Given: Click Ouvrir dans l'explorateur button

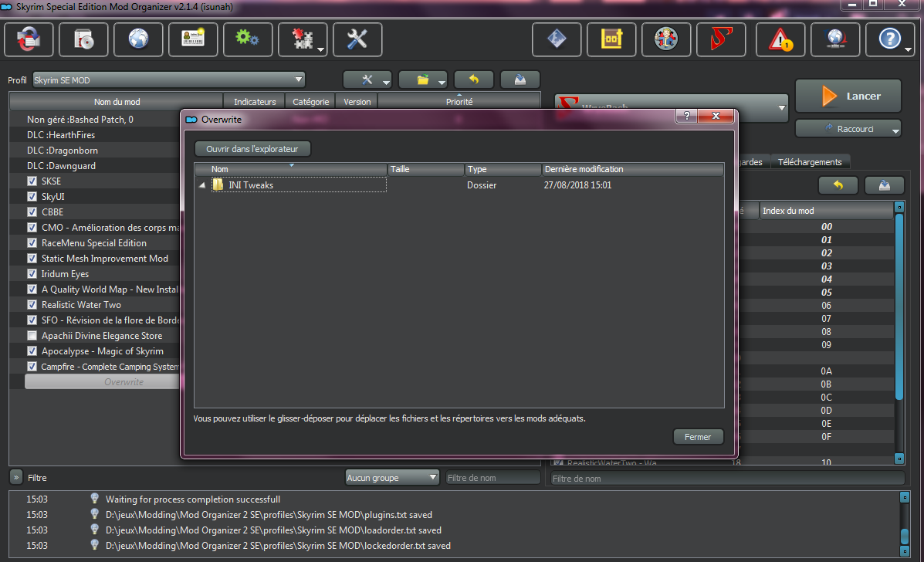Looking at the screenshot, I should 252,149.
